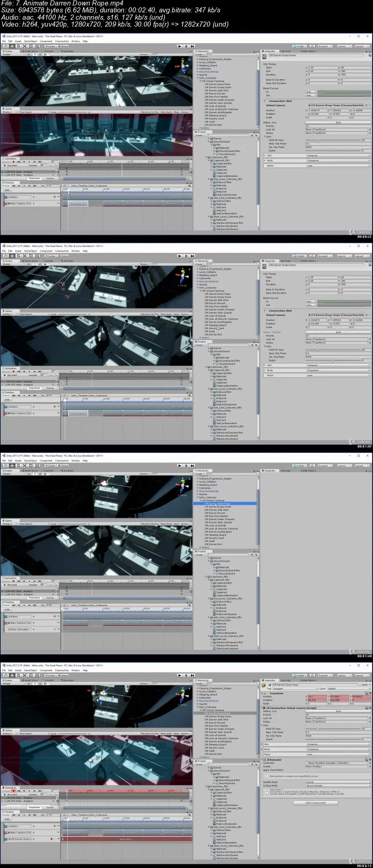
Task: Select the Rotate tool in the 00:01:07 frame
Action: (x=18, y=256)
